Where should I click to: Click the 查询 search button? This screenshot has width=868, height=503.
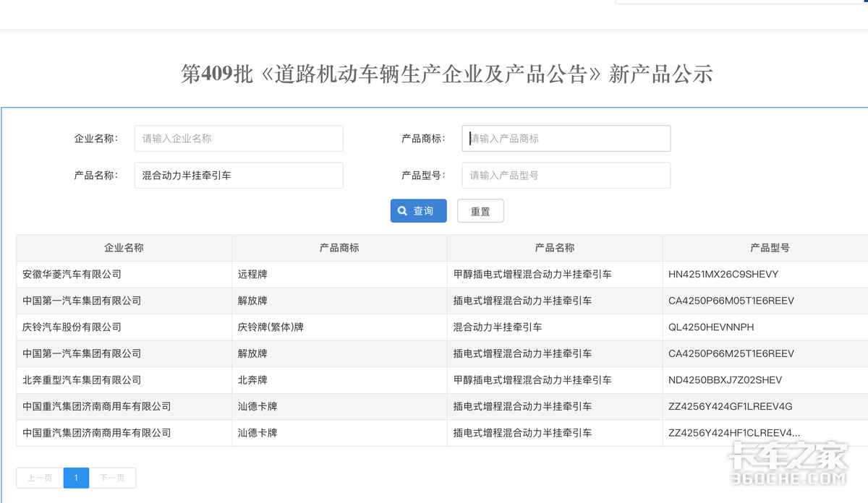(x=418, y=211)
